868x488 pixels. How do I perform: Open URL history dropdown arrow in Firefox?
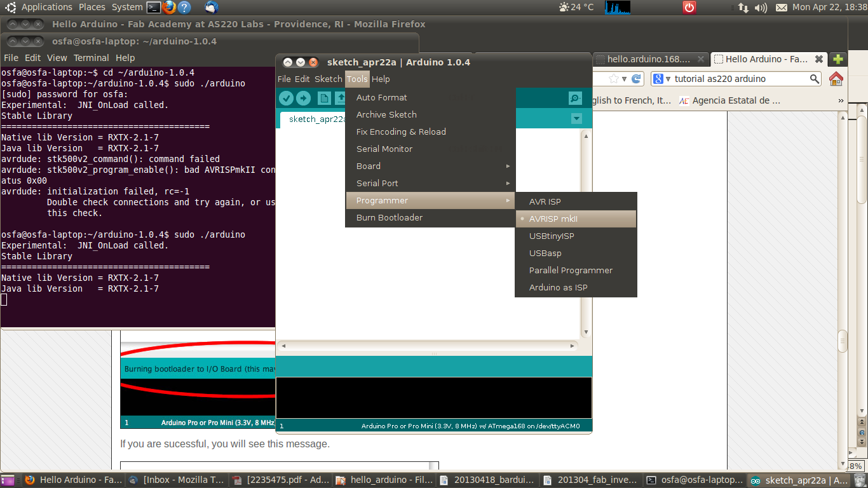coord(624,79)
